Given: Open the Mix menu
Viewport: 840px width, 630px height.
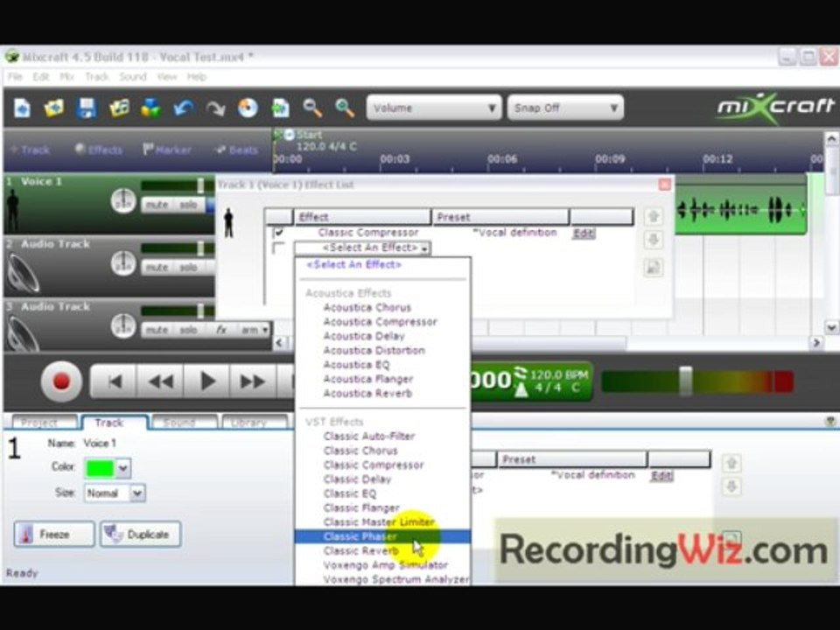Looking at the screenshot, I should 66,77.
